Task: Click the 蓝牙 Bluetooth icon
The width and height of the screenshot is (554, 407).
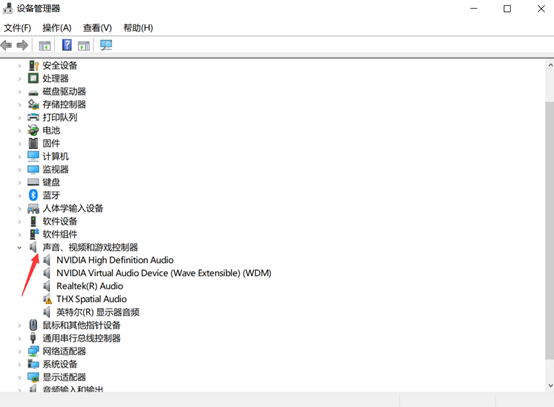Action: (33, 195)
